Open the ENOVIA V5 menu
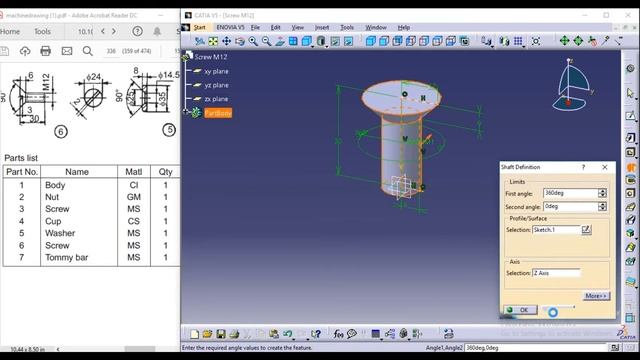Screen dimensions: 640x360 230,28
